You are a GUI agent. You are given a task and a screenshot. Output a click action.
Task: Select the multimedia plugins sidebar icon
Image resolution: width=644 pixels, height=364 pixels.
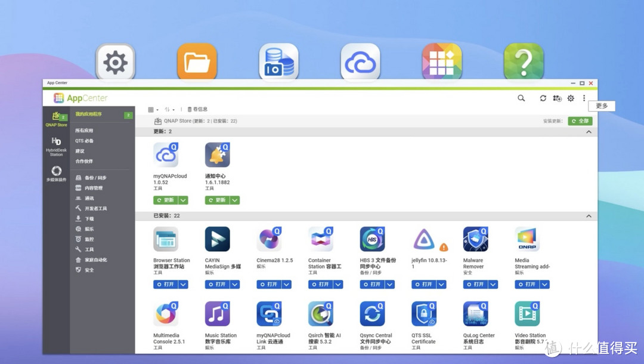tap(56, 174)
